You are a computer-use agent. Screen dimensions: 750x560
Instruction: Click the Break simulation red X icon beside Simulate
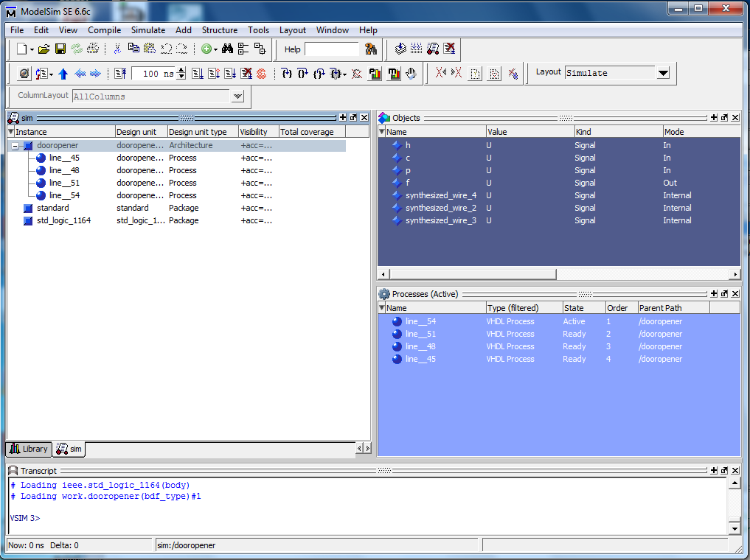point(449,48)
